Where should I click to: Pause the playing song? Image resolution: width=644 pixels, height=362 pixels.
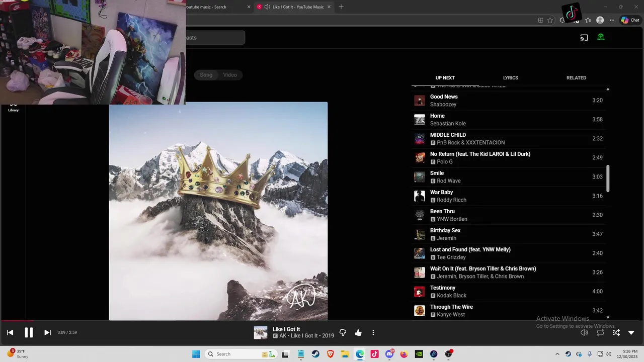pos(29,332)
